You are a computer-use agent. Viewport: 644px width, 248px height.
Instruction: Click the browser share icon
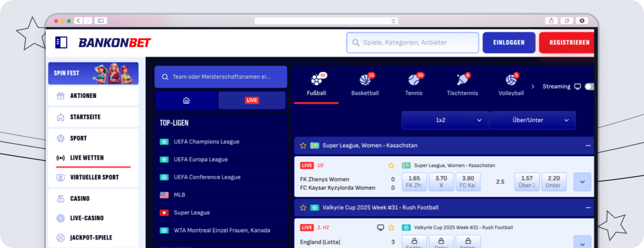pos(552,20)
